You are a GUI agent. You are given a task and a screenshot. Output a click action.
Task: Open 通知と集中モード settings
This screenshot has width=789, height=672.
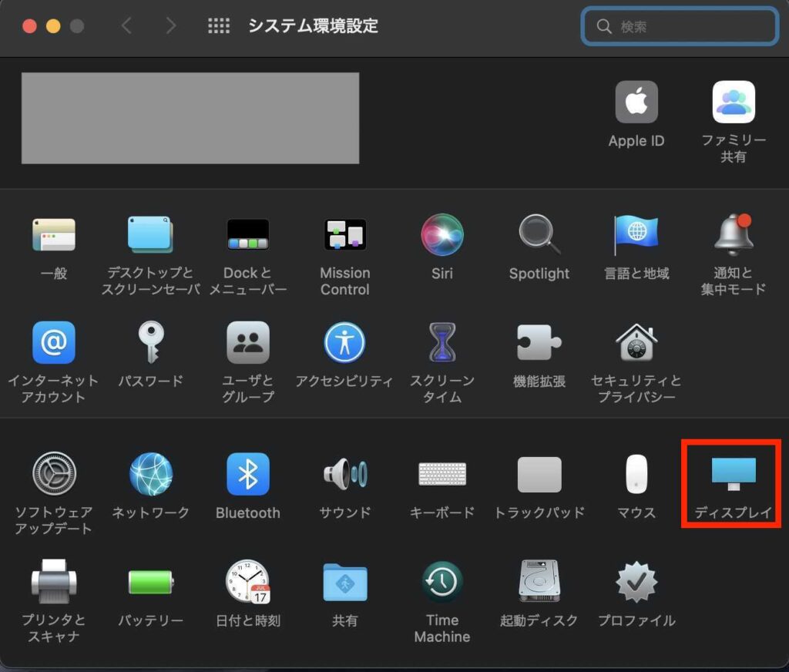(734, 234)
